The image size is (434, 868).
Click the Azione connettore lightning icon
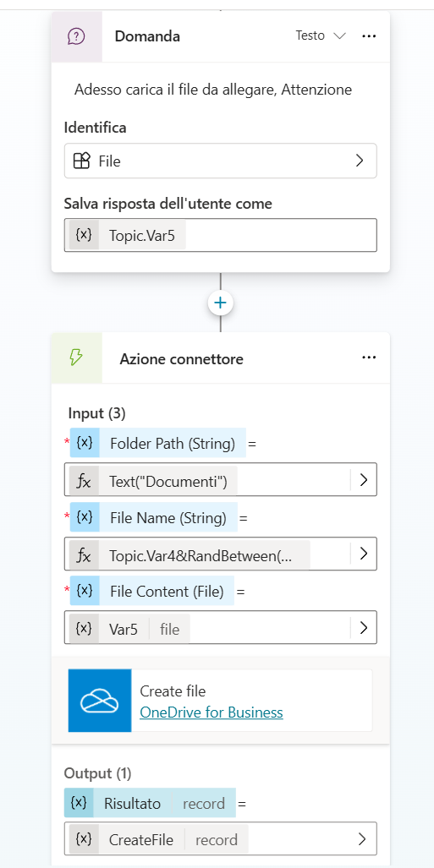[76, 358]
